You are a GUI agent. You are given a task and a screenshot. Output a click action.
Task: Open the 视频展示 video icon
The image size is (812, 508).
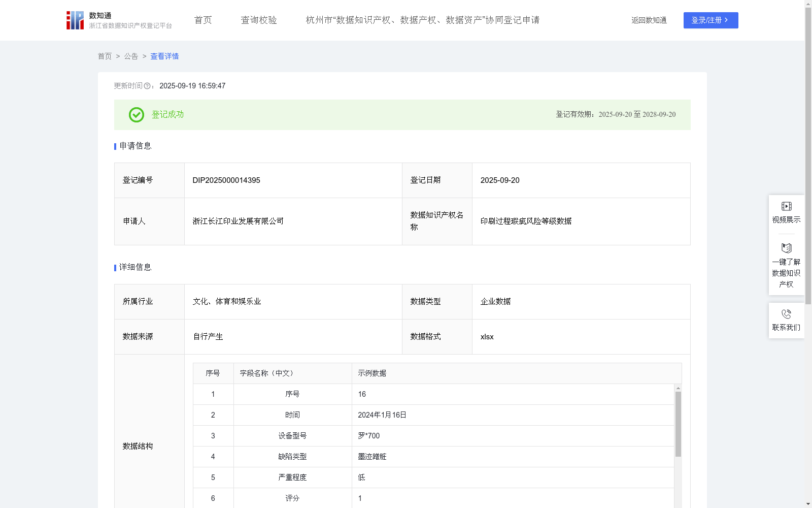pos(786,206)
